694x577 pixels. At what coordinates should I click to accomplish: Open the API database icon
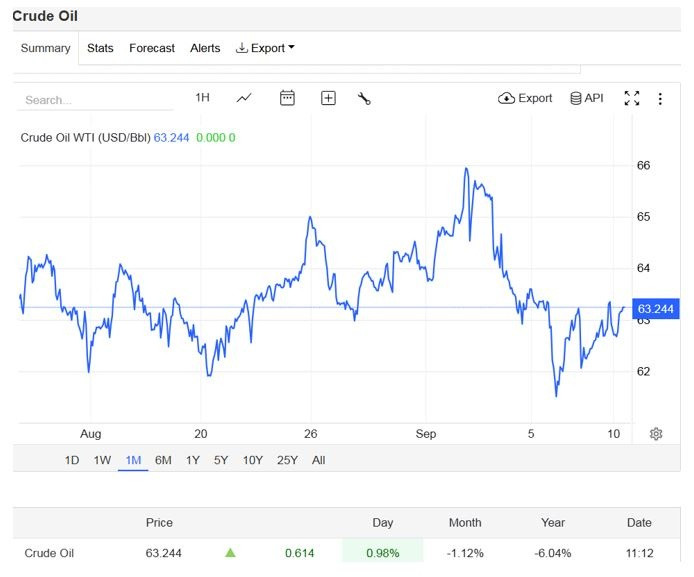(575, 98)
